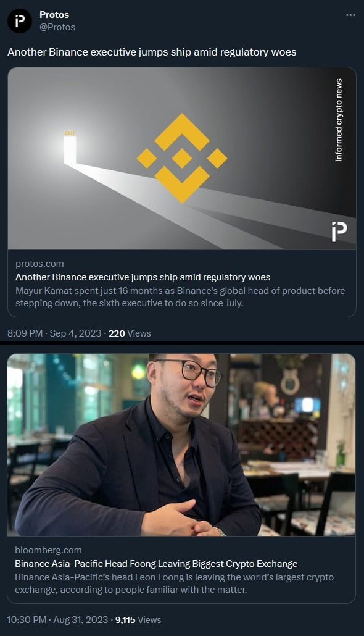Click the Protos logo in image corner
Screen dimensions: 364x636
click(x=339, y=232)
